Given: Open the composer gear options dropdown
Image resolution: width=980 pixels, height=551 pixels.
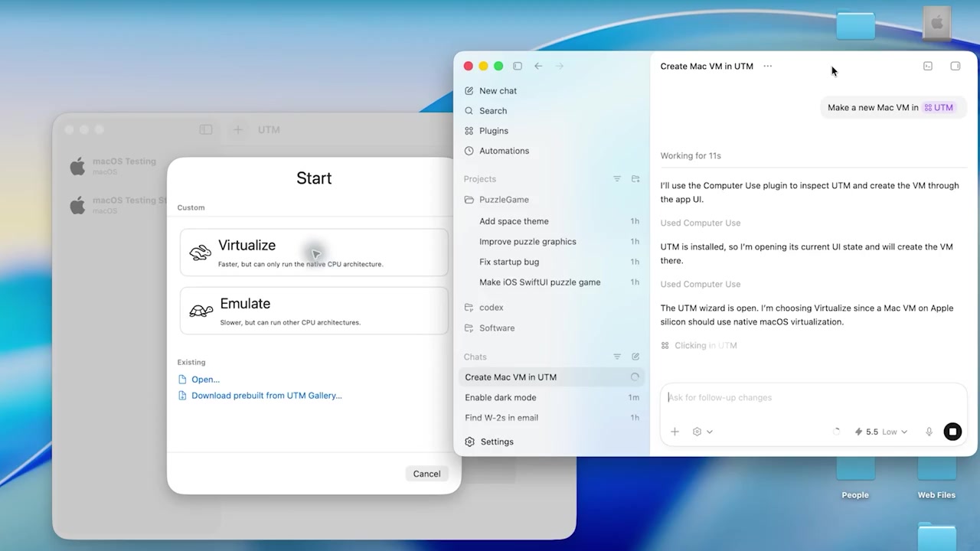Looking at the screenshot, I should pos(702,432).
